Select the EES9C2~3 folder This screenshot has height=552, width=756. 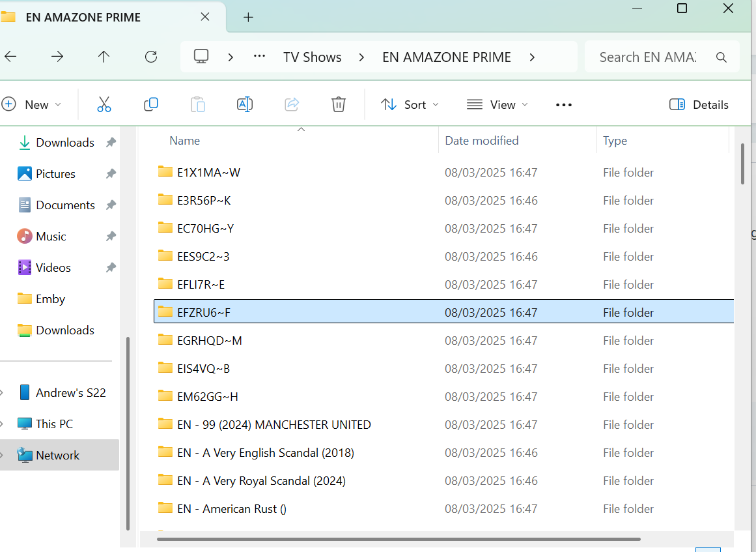tap(443, 256)
